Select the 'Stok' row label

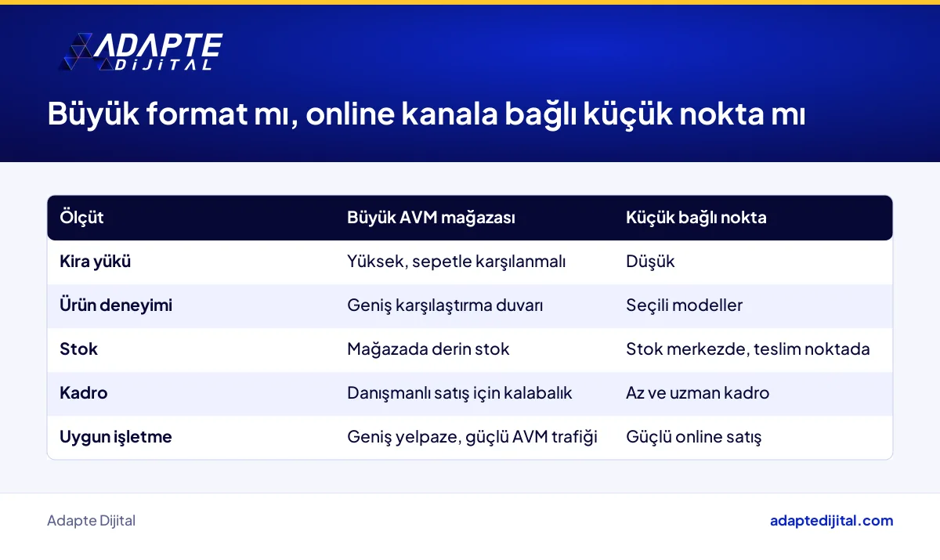tap(79, 349)
